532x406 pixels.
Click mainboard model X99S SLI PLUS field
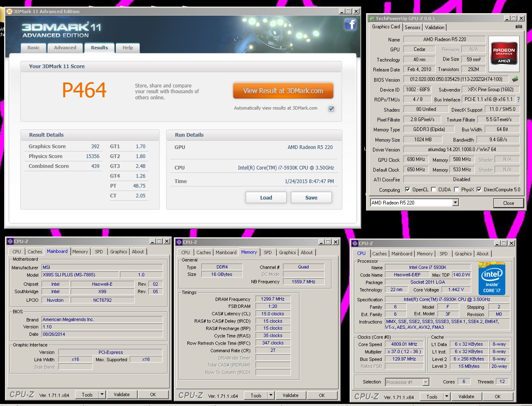[80, 275]
